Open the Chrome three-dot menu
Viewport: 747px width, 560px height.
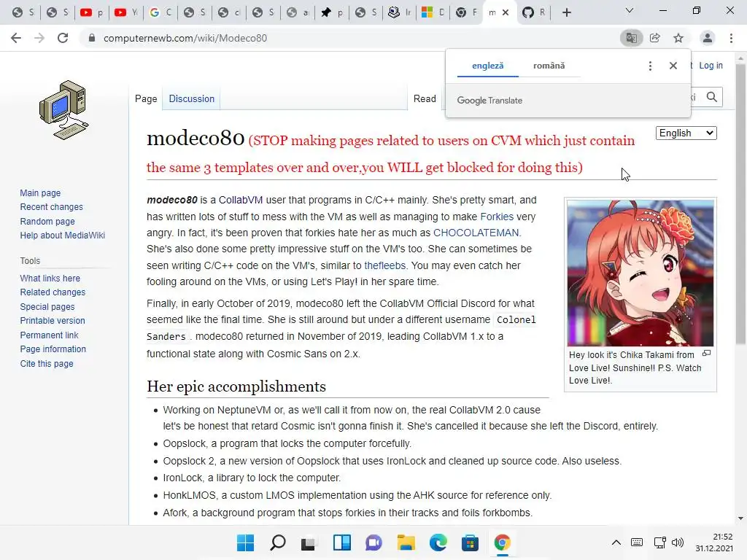point(731,38)
